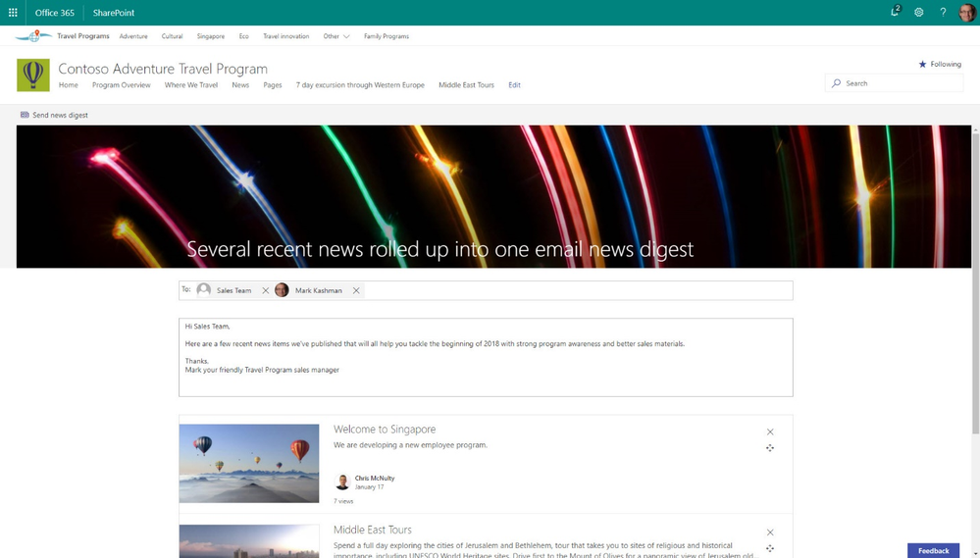Open 7 day excursion through Western Europe
980x558 pixels.
click(360, 85)
